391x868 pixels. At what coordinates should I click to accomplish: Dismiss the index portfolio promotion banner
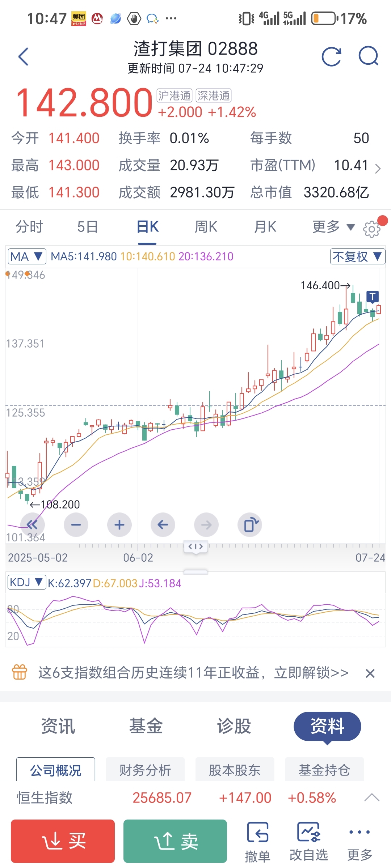pos(370,673)
